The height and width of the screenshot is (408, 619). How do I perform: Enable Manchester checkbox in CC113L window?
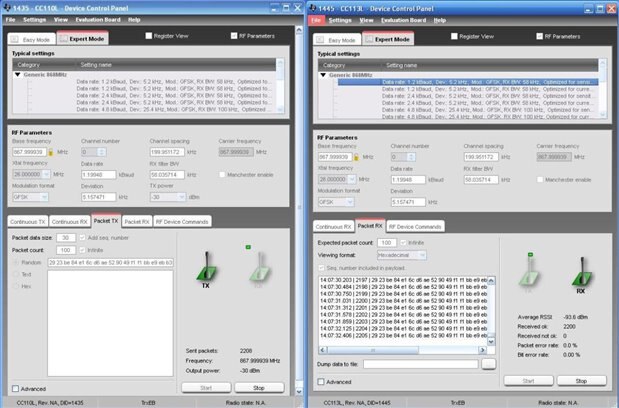point(540,180)
